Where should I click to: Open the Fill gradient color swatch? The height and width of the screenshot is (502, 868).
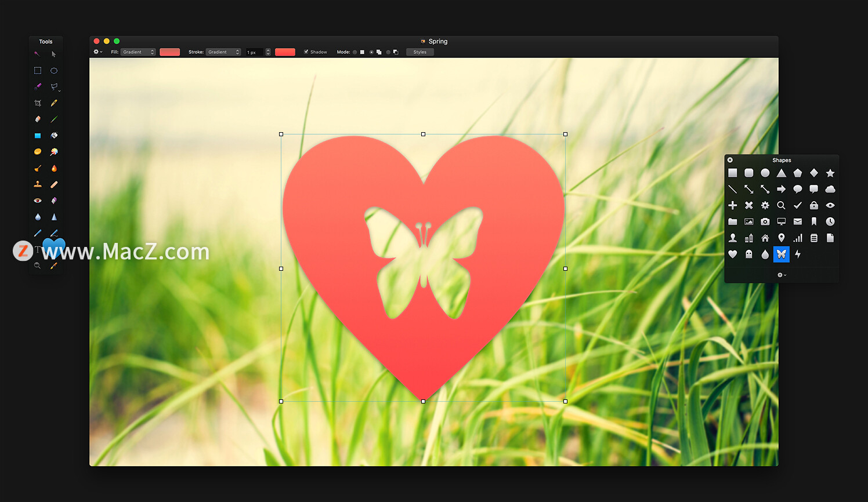tap(169, 52)
